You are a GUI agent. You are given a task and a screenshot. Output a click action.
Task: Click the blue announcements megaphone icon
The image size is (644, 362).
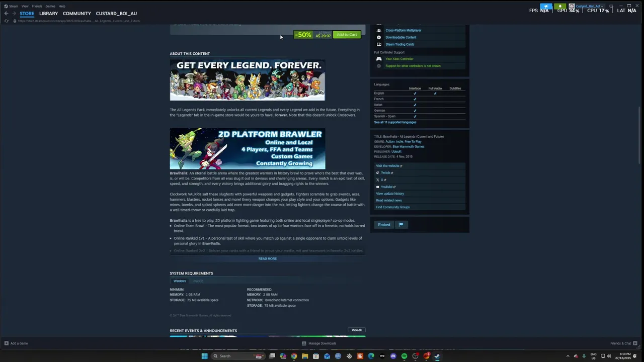click(546, 7)
